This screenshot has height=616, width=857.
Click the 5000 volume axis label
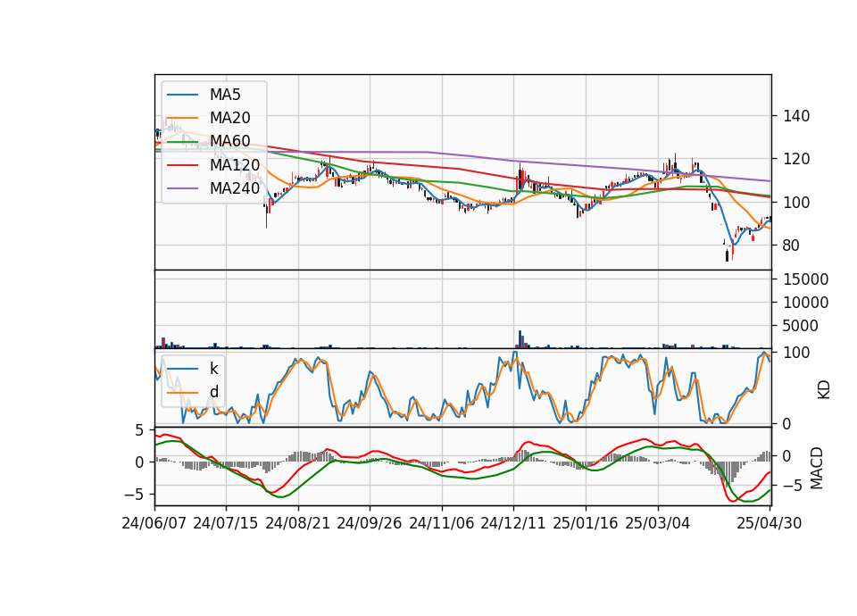pyautogui.click(x=801, y=327)
